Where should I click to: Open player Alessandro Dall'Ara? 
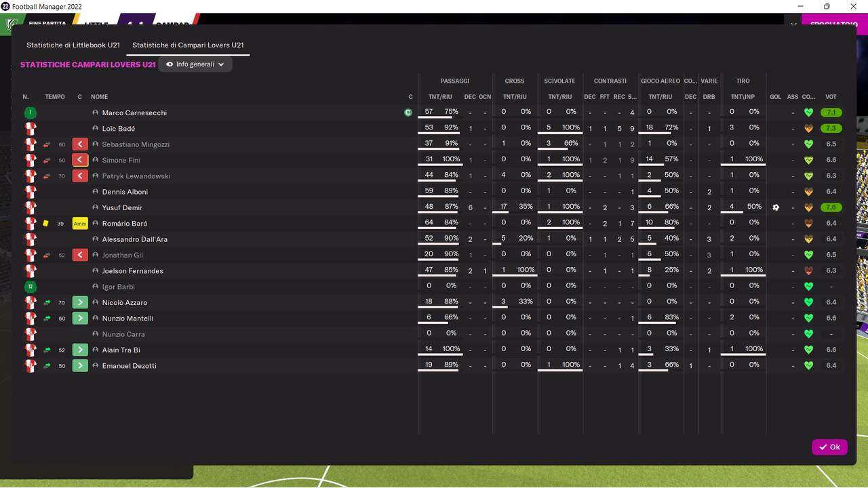click(x=135, y=239)
